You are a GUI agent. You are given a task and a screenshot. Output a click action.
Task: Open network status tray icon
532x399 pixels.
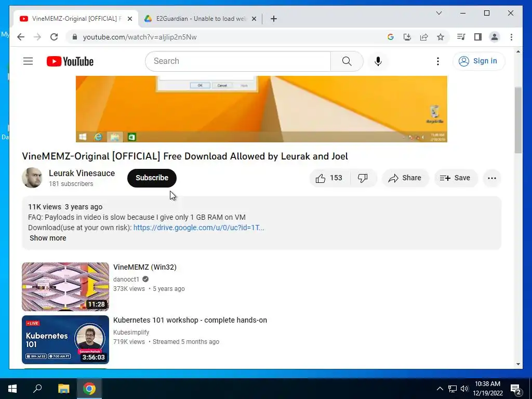(x=453, y=389)
